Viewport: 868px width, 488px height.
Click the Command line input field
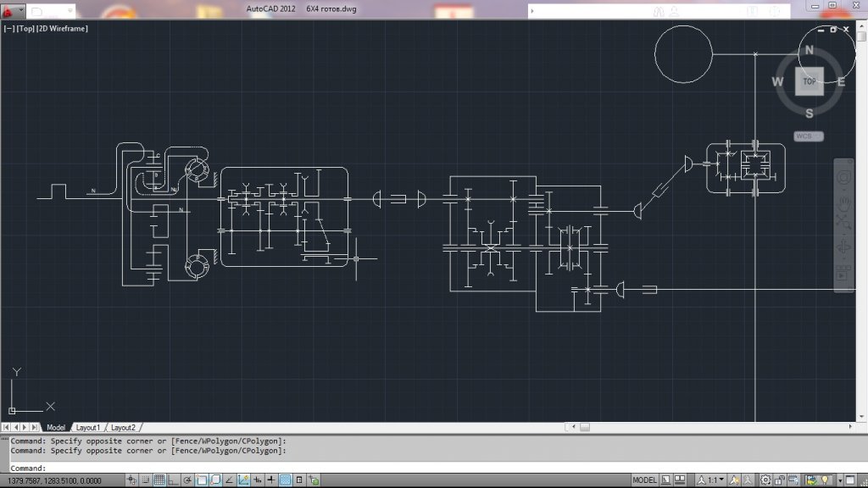tap(339, 468)
